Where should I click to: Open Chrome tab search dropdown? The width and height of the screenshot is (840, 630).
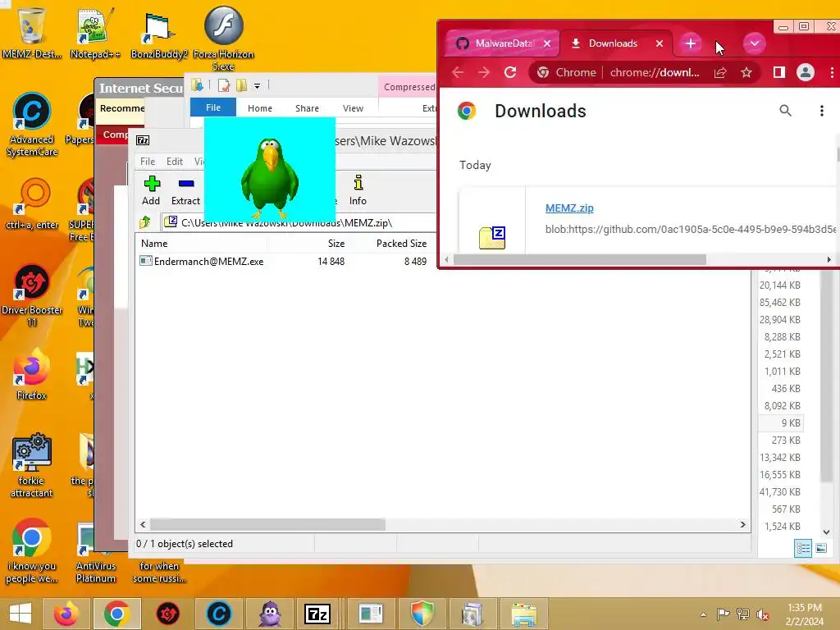(x=755, y=43)
